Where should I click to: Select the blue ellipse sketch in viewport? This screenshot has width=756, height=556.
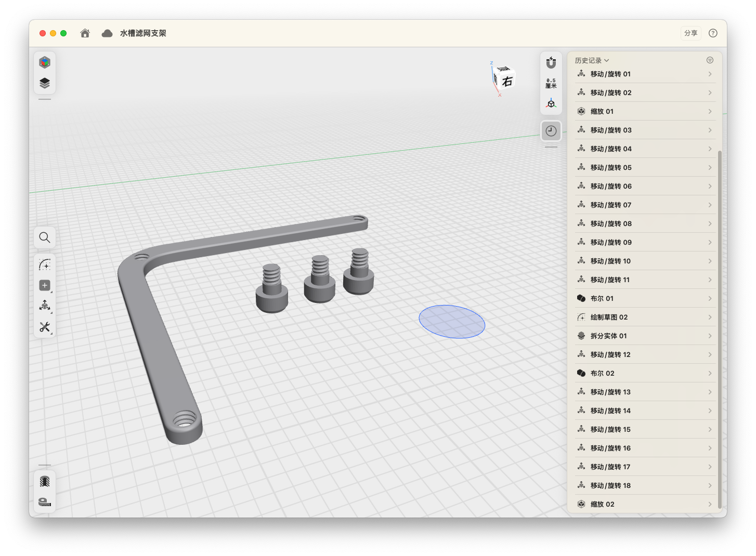click(x=452, y=322)
